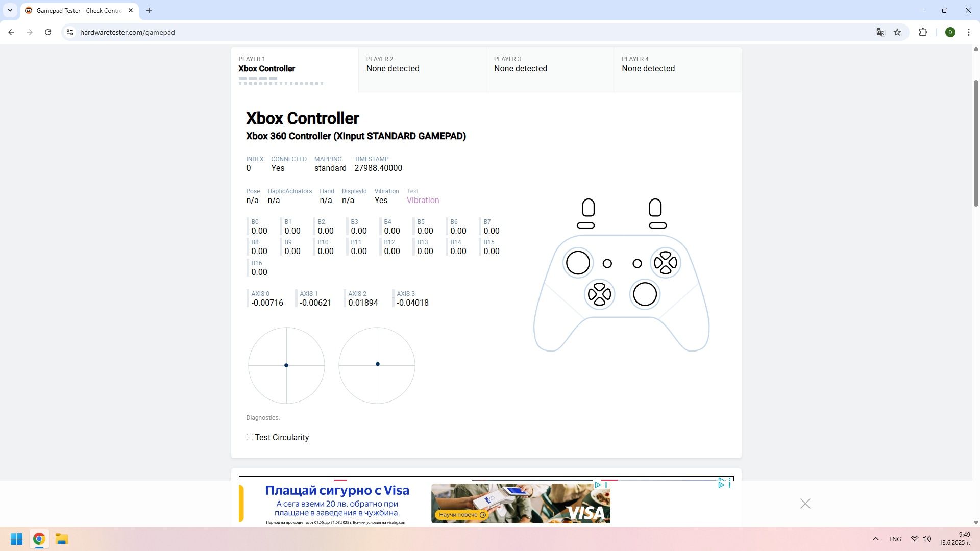The height and width of the screenshot is (551, 980).
Task: Select the Player 4 tab
Action: pos(677,70)
